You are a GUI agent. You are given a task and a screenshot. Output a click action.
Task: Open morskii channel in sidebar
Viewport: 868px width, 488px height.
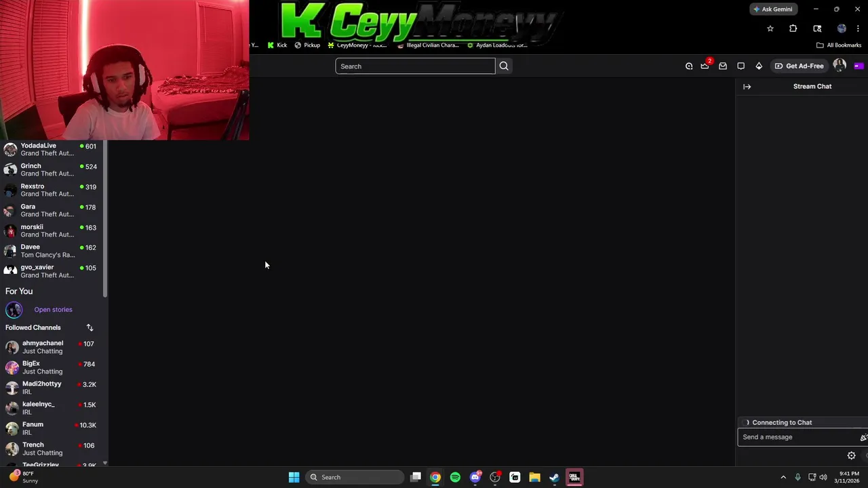tap(52, 230)
